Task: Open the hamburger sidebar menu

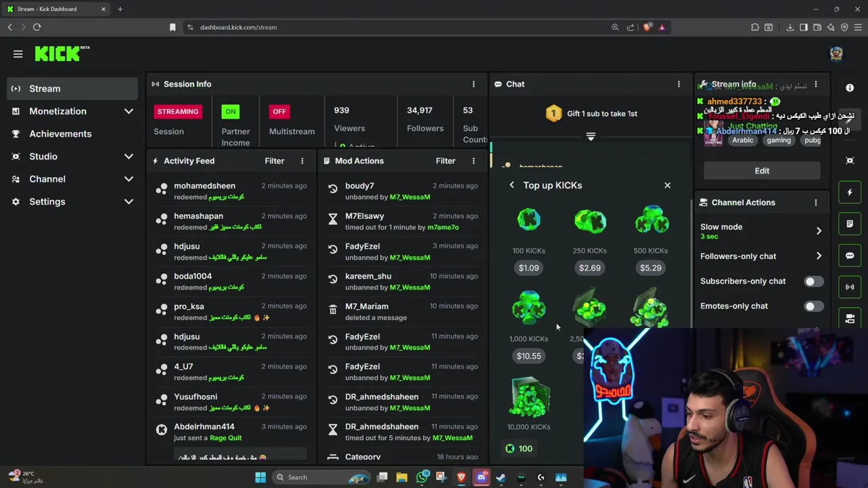Action: tap(18, 54)
